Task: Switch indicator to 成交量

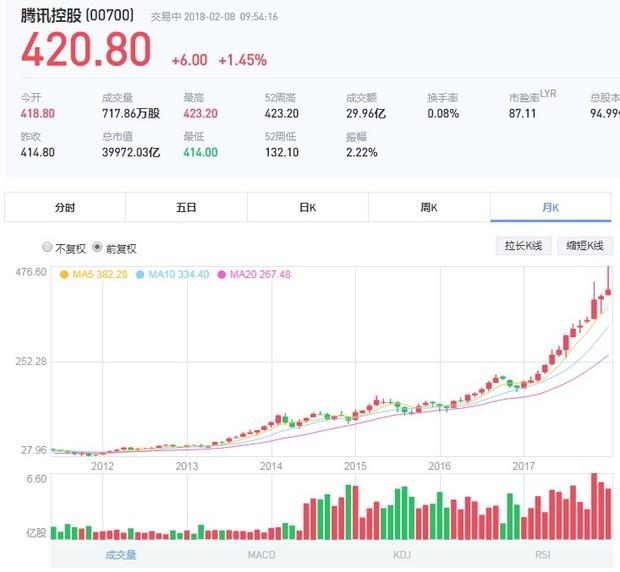Action: (x=120, y=555)
